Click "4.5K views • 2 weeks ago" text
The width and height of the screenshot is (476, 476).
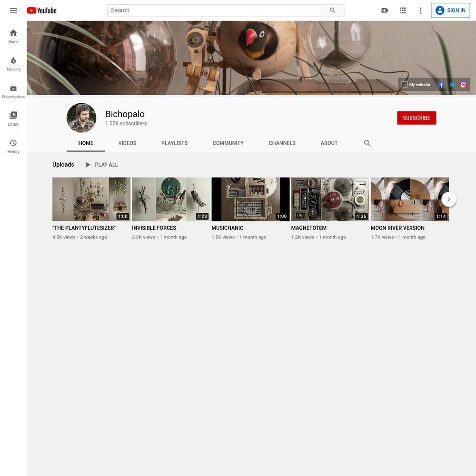(x=79, y=238)
